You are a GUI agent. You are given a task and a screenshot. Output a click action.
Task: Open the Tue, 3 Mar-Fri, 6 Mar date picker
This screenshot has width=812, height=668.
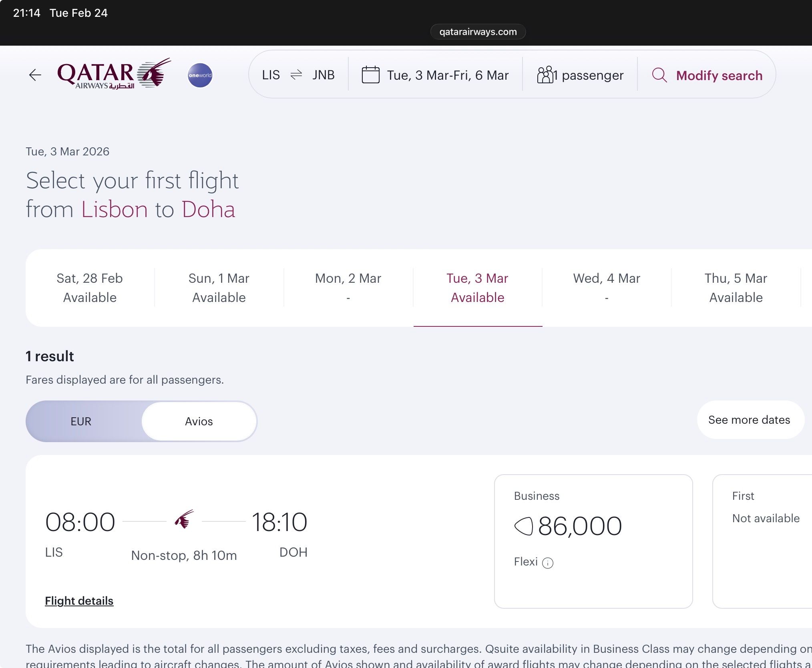(x=435, y=75)
